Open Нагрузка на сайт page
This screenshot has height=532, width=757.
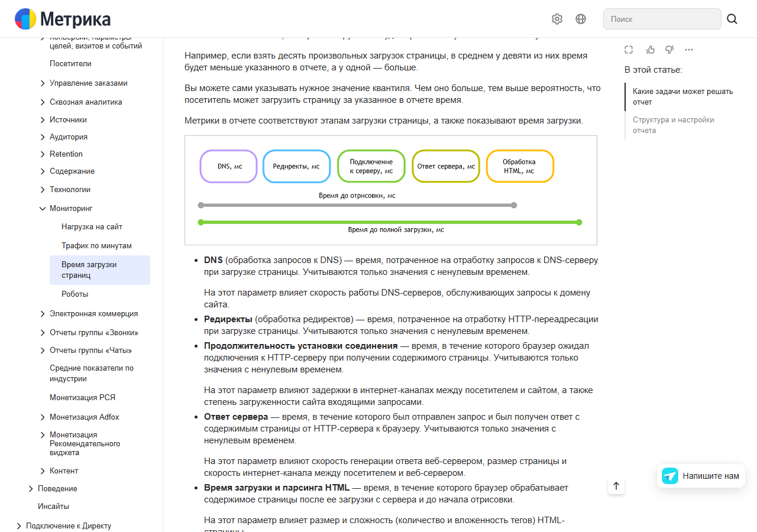pyautogui.click(x=92, y=227)
